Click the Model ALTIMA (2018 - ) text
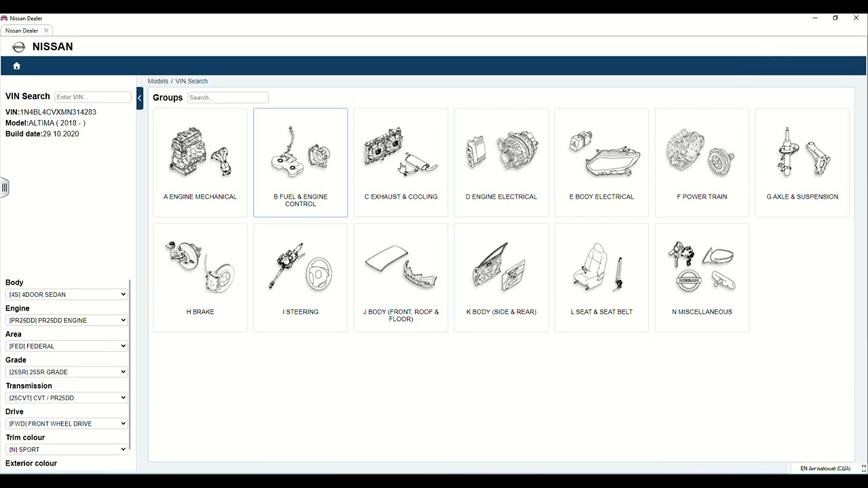This screenshot has height=488, width=868. click(45, 123)
